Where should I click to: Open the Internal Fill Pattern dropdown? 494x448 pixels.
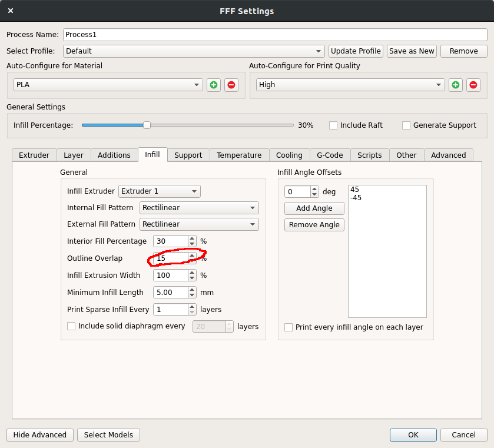coord(199,208)
